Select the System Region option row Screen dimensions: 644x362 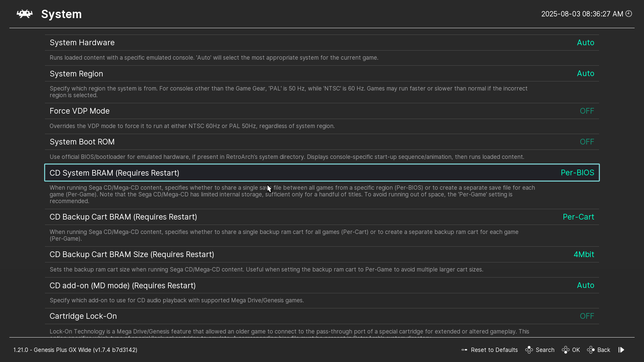click(322, 73)
